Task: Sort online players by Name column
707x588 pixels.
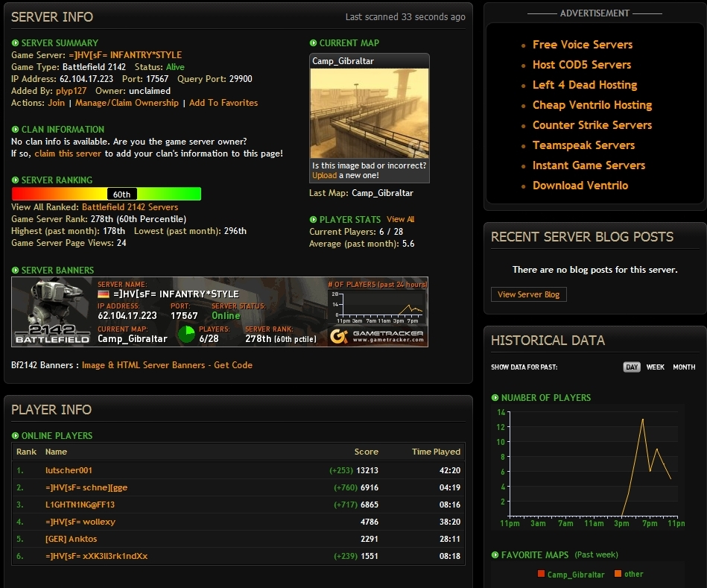Action: (56, 452)
